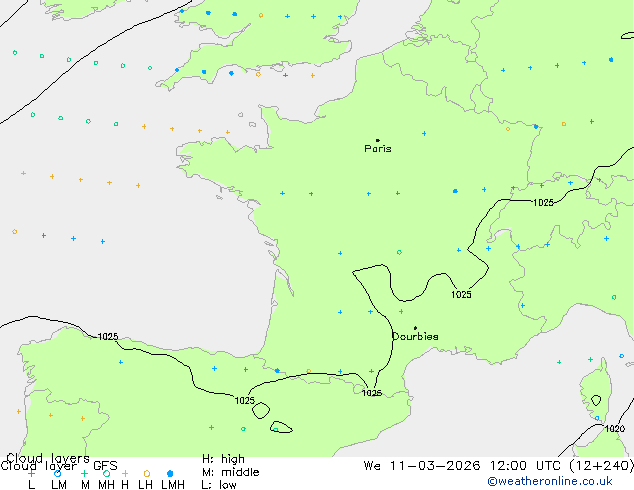Click the 'H: high' legend text
Viewport: 634px width, 490px height.
pyautogui.click(x=223, y=459)
